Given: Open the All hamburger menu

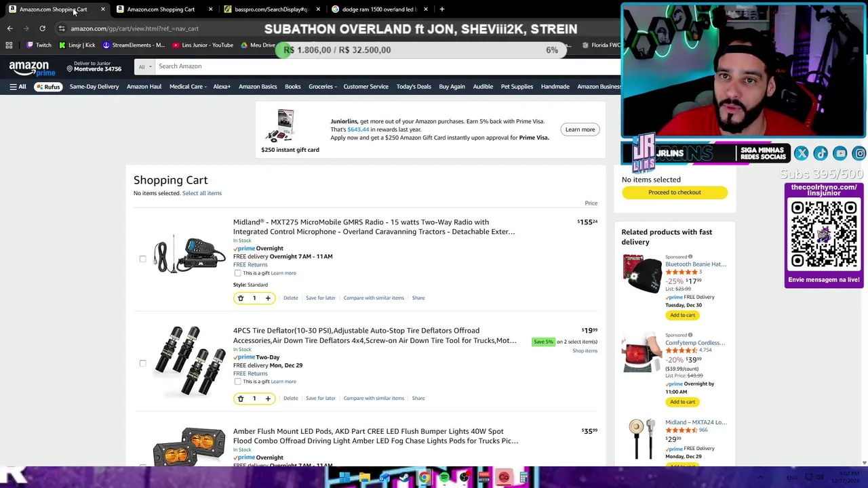Looking at the screenshot, I should (x=18, y=87).
